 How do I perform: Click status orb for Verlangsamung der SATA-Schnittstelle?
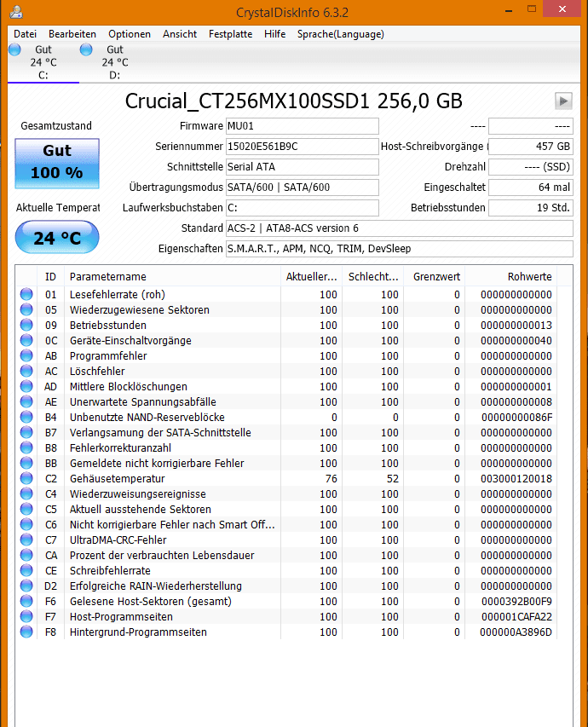[x=26, y=432]
